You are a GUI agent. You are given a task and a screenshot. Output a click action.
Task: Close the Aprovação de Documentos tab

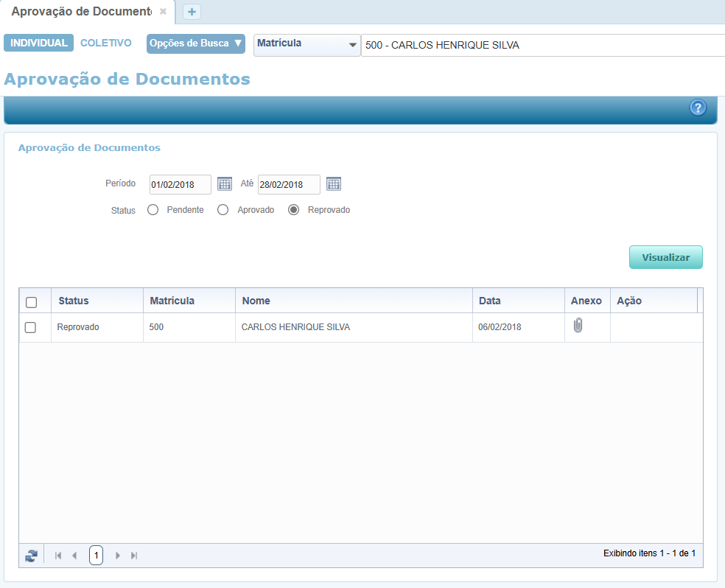pos(163,11)
